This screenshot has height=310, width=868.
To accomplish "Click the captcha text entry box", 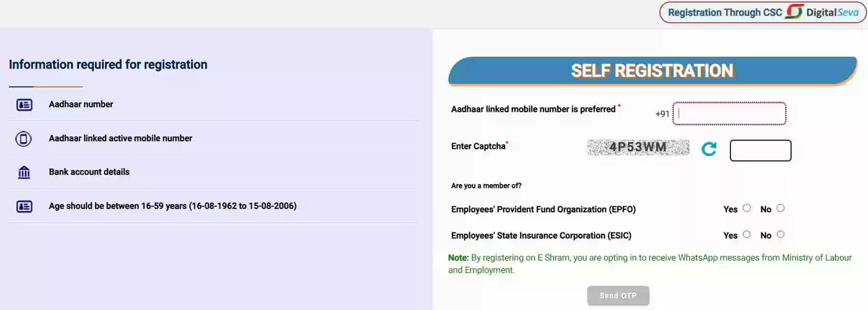I will pyautogui.click(x=760, y=151).
